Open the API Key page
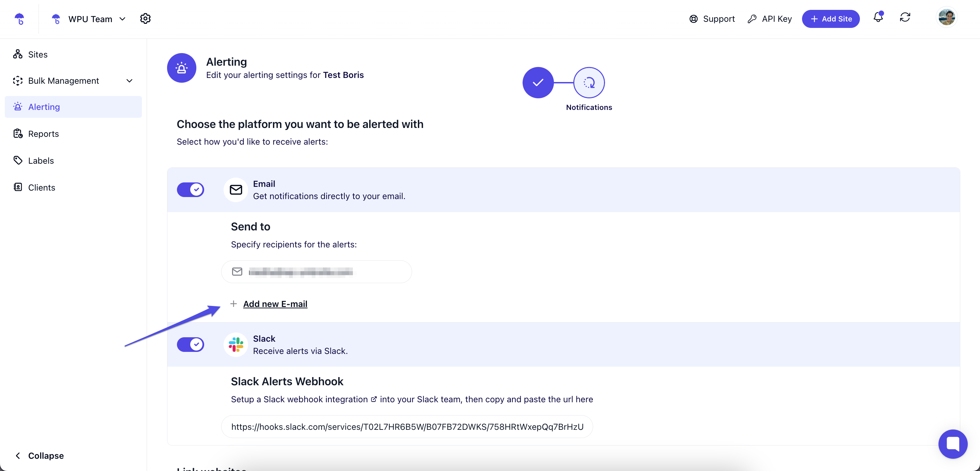980x471 pixels. coord(769,19)
